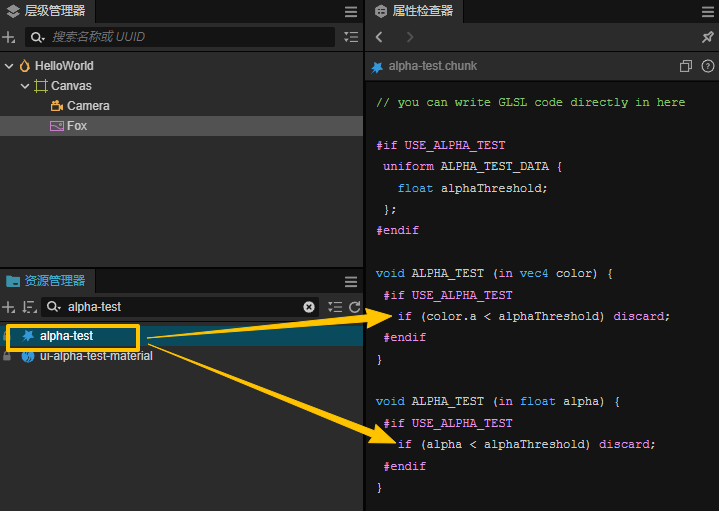Screen dimensions: 719x511
Task: Open the Inspector panel hamburger menu
Action: click(708, 12)
